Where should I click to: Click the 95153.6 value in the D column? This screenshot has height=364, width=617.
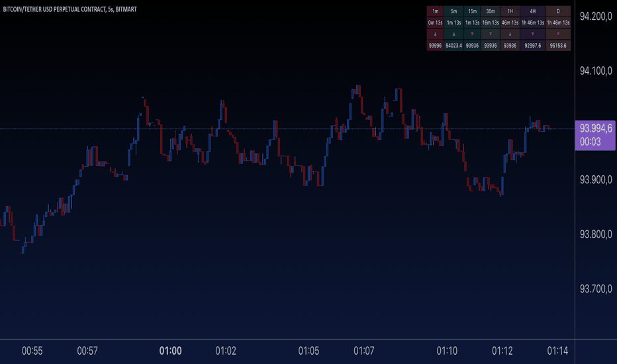tap(558, 46)
